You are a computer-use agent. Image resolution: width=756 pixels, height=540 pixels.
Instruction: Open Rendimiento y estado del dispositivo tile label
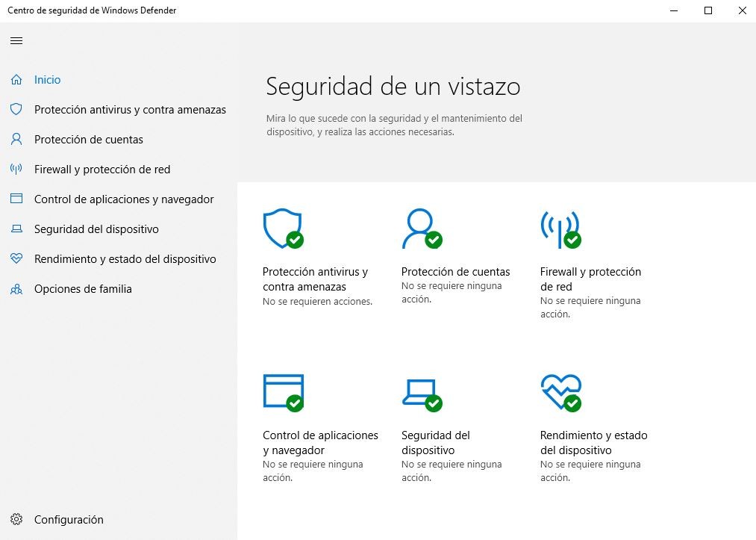[x=593, y=443]
